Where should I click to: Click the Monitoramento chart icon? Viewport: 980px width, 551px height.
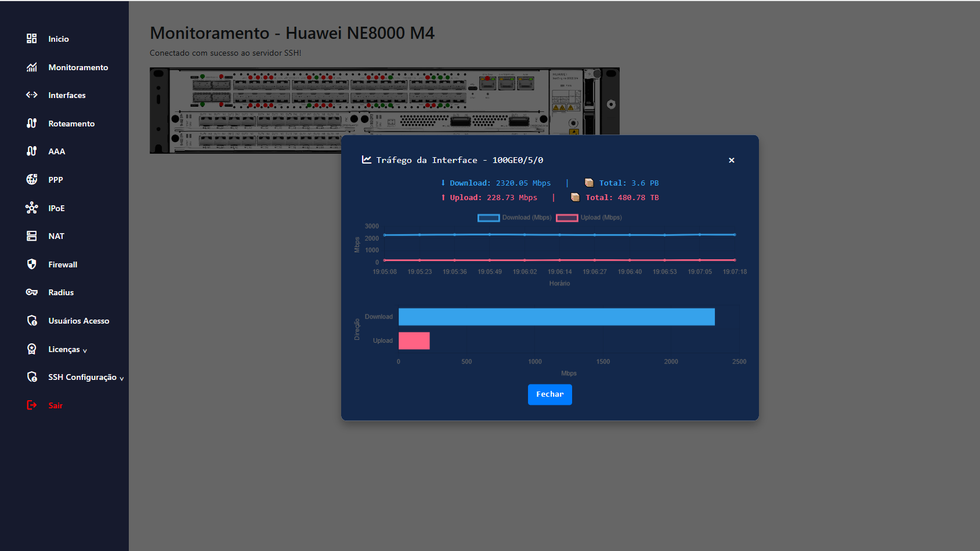pyautogui.click(x=32, y=67)
